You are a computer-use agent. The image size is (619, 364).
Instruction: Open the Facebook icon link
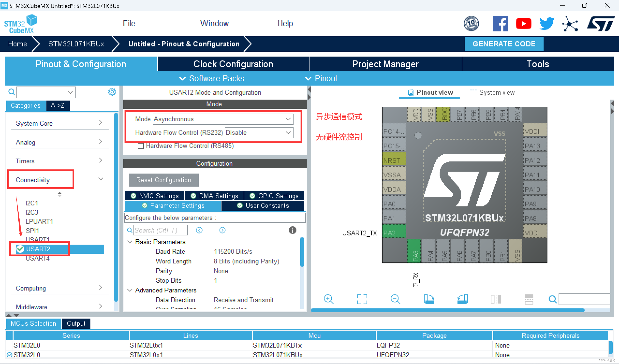coord(500,24)
